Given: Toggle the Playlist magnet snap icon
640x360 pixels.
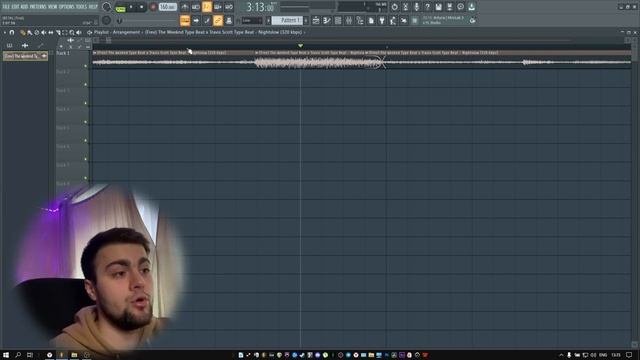Looking at the screenshot, I should point(12,32).
